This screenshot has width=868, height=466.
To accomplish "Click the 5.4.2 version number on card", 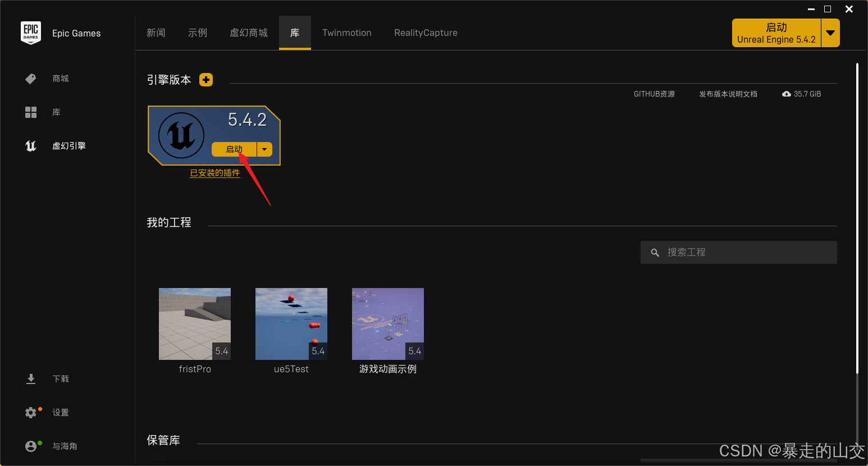I will click(x=247, y=120).
